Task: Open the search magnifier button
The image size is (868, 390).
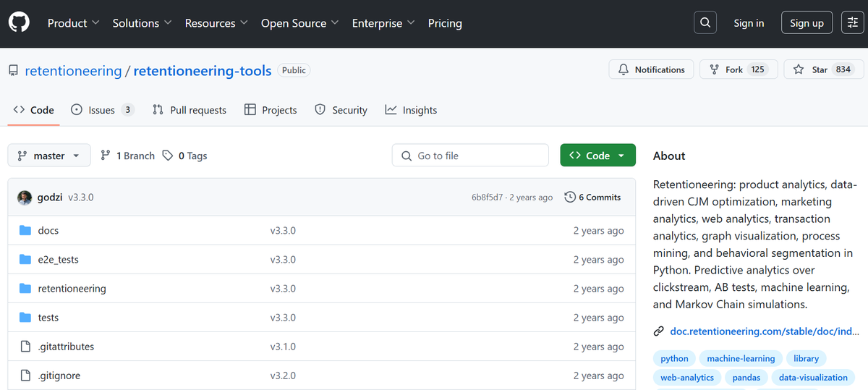Action: 705,22
